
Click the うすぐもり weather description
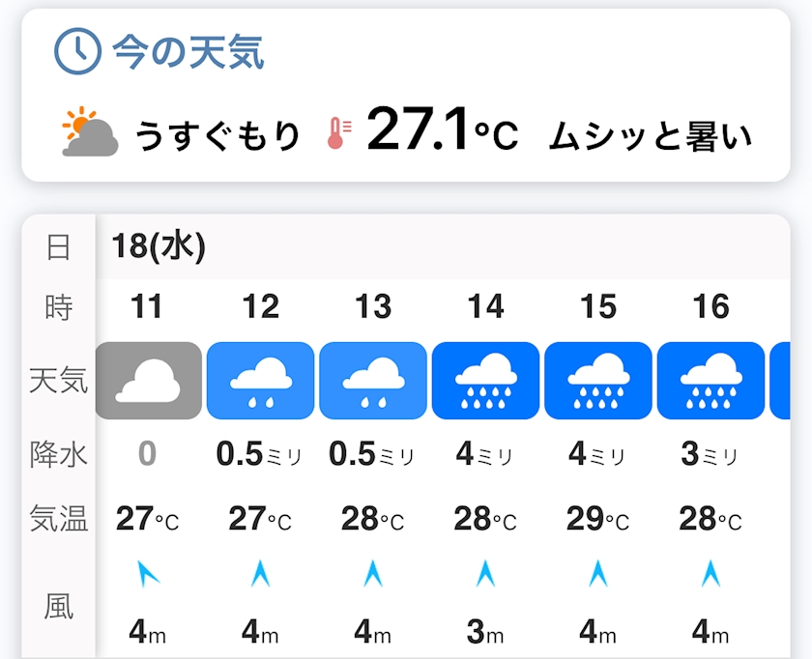click(x=218, y=135)
